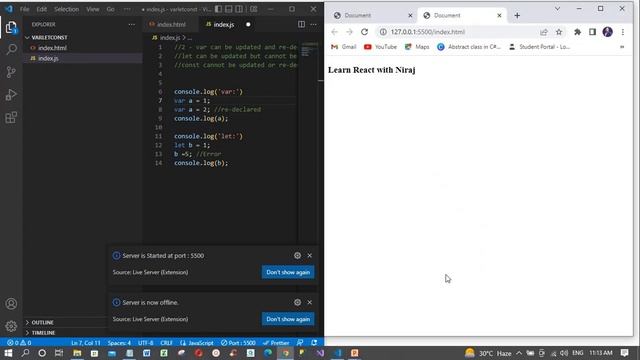The width and height of the screenshot is (640, 360).
Task: Open a new tab in Chrome
Action: (517, 16)
